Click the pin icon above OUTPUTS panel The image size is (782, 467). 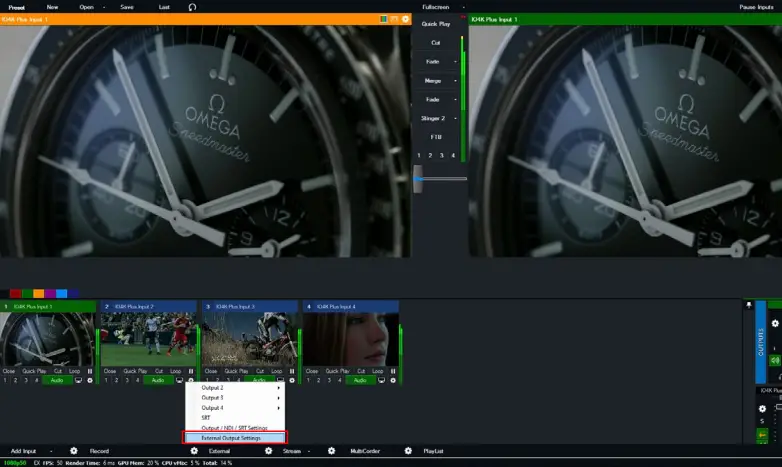(x=749, y=304)
